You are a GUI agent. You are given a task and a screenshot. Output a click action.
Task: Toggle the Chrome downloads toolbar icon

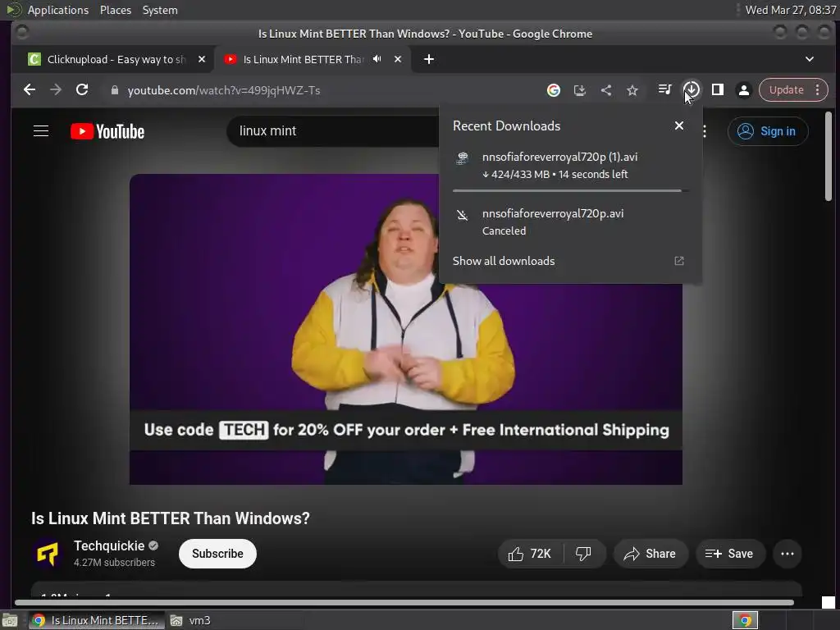point(691,90)
